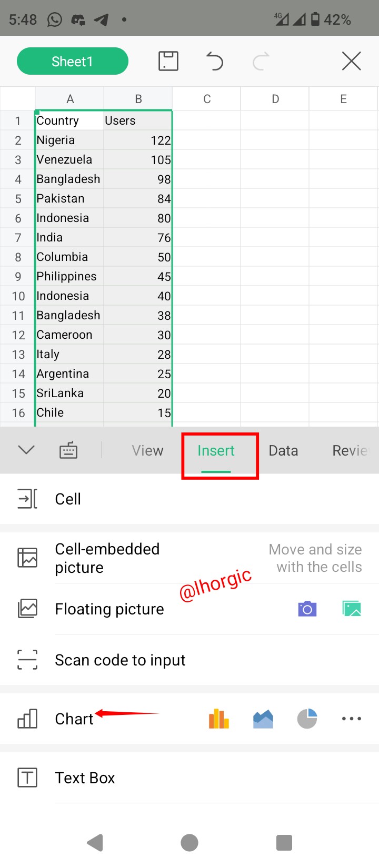Open the Sheet1 sheet selector
379x868 pixels.
(73, 61)
